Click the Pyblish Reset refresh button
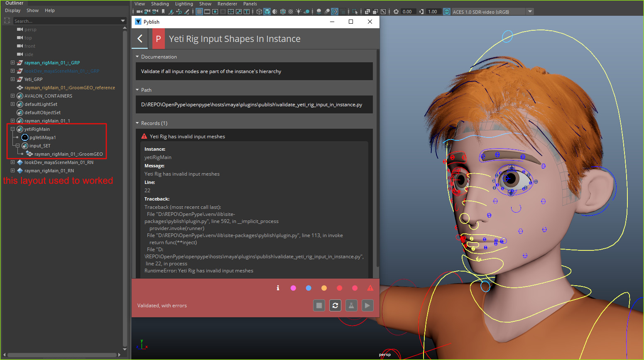644x360 pixels. point(335,306)
